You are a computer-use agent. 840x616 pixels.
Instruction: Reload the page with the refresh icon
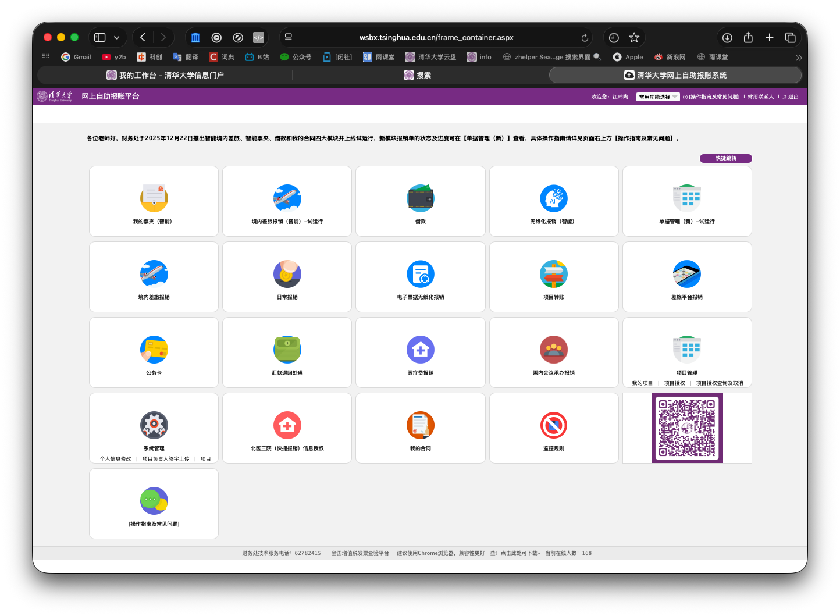click(x=585, y=38)
